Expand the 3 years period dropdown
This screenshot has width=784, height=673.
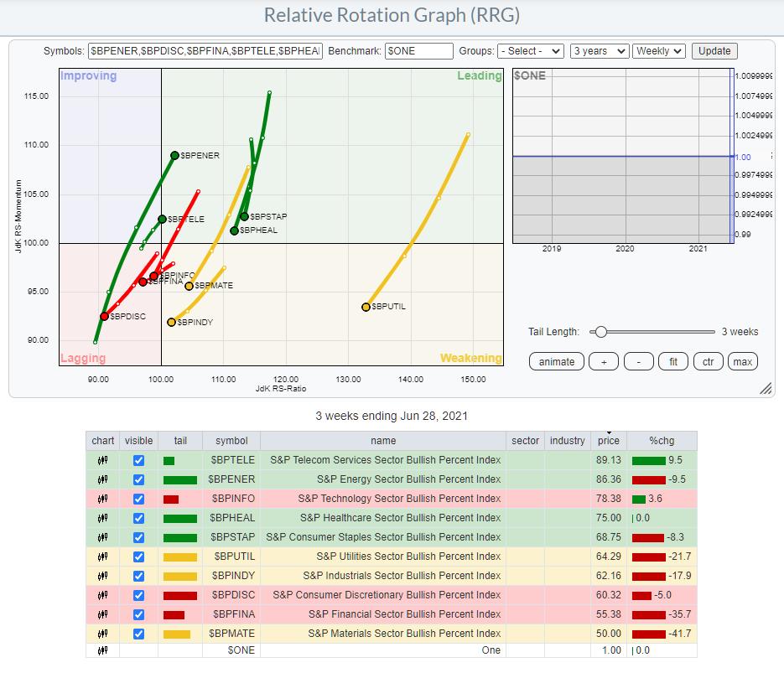(599, 51)
